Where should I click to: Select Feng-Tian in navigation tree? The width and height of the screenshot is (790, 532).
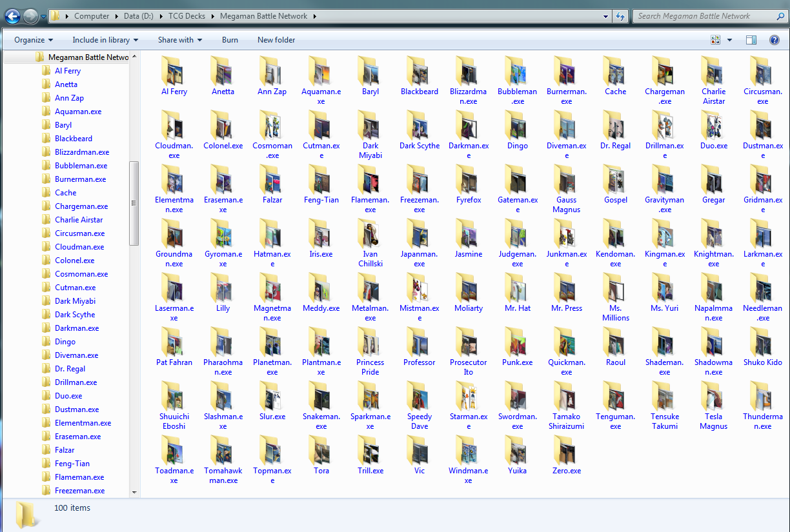click(72, 464)
